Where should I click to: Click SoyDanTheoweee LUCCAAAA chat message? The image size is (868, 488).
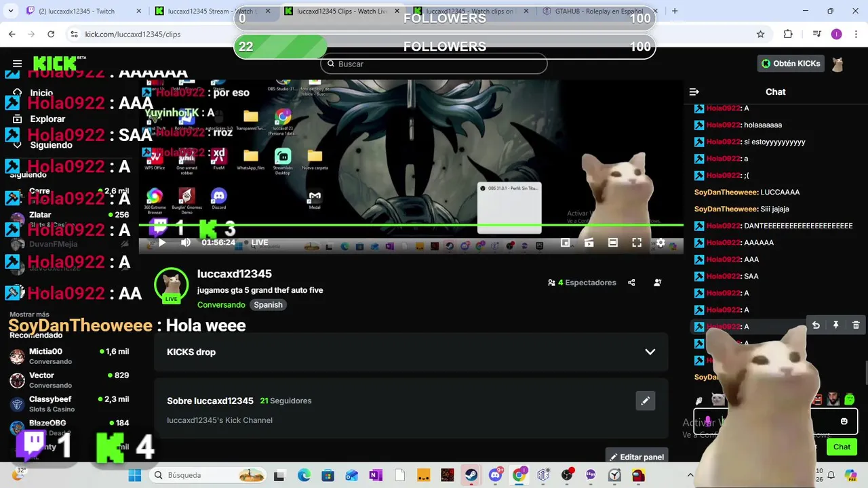point(747,192)
